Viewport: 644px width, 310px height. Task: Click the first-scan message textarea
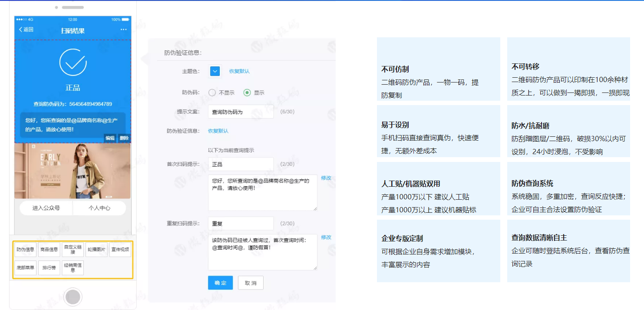(262, 193)
